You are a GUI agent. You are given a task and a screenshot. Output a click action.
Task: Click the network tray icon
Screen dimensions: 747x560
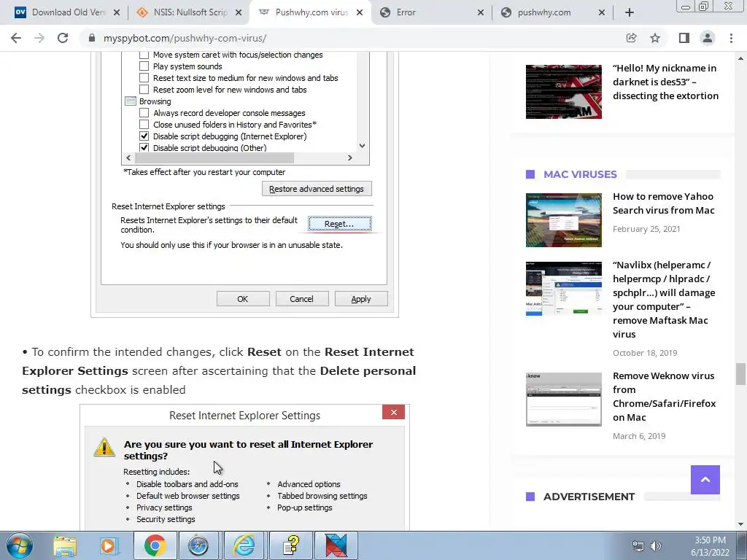638,546
